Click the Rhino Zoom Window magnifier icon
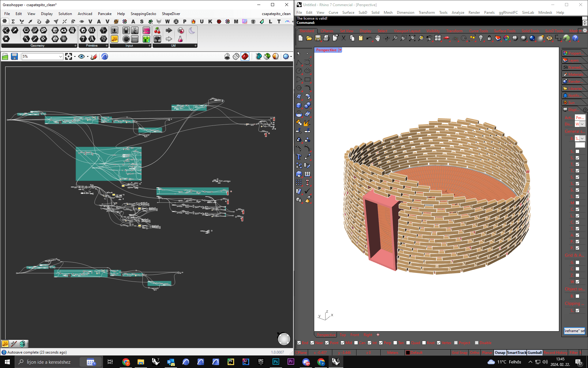 pos(403,38)
